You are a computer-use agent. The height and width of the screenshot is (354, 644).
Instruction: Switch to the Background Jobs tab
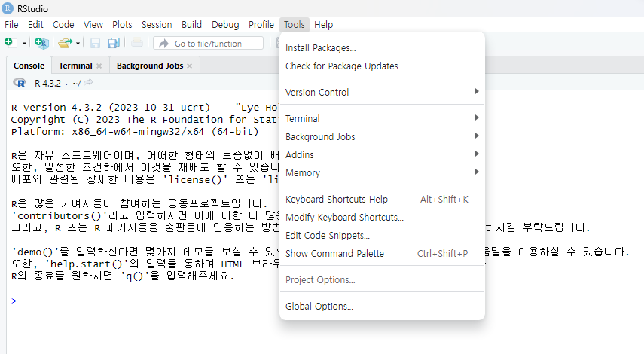[150, 66]
